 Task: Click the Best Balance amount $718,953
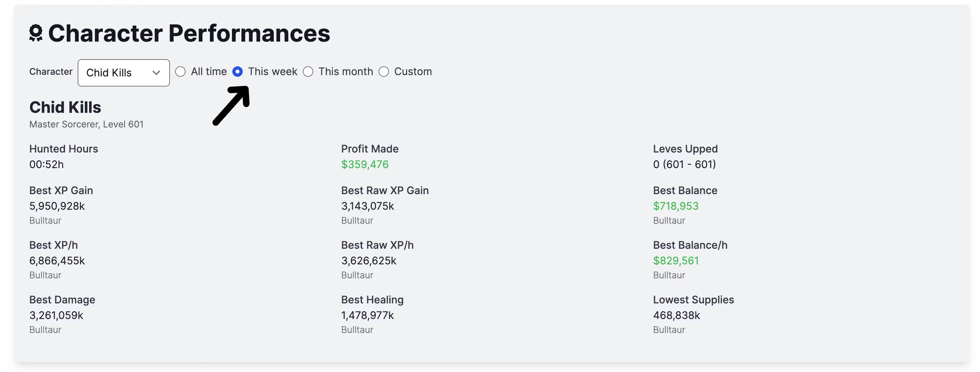coord(676,206)
